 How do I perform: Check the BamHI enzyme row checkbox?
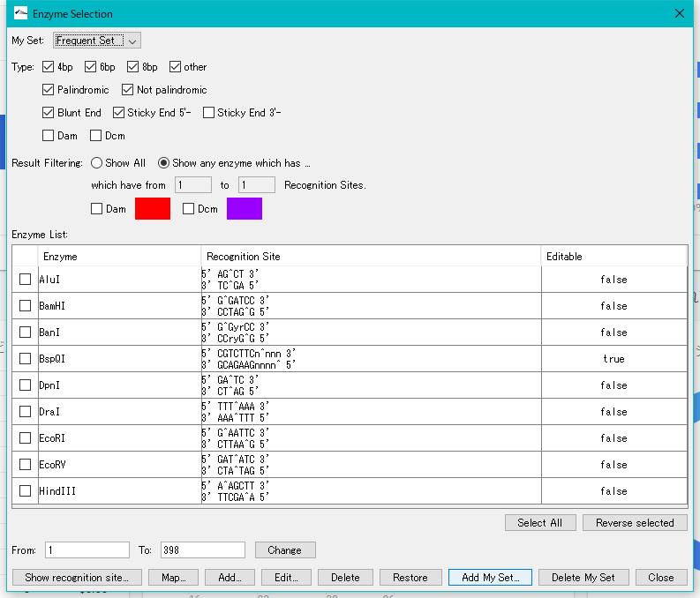click(x=25, y=306)
